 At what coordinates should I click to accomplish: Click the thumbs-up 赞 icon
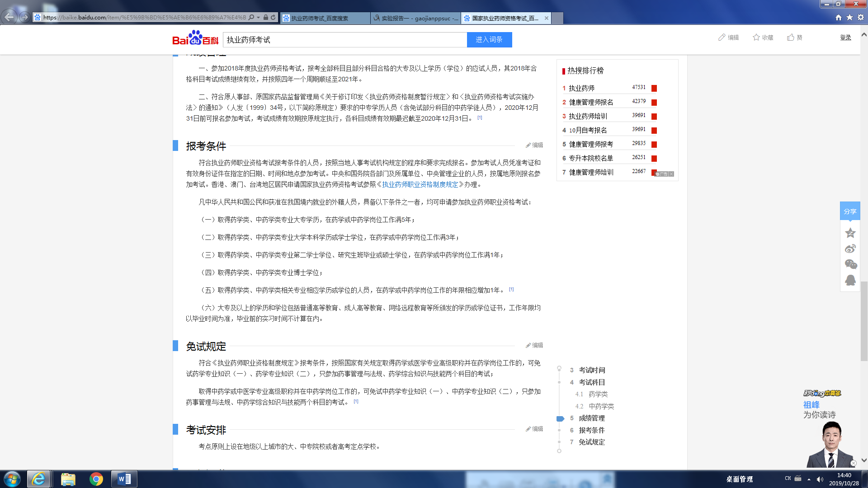pyautogui.click(x=791, y=38)
